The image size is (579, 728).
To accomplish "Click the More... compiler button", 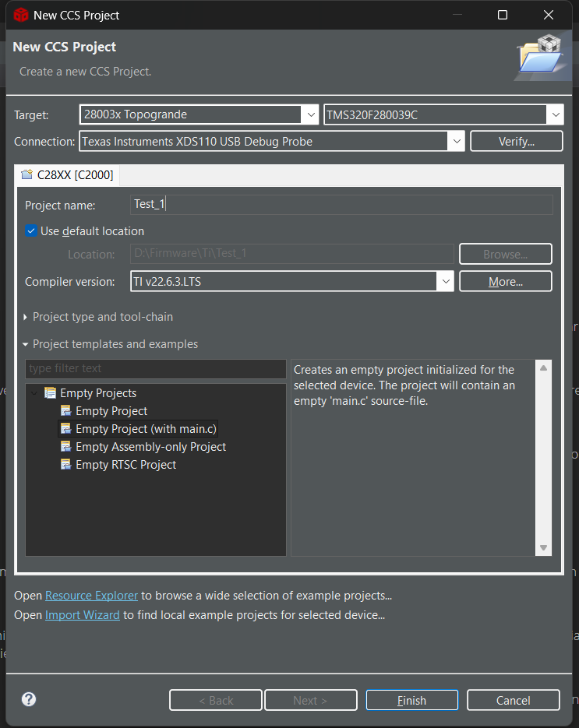I will 506,281.
